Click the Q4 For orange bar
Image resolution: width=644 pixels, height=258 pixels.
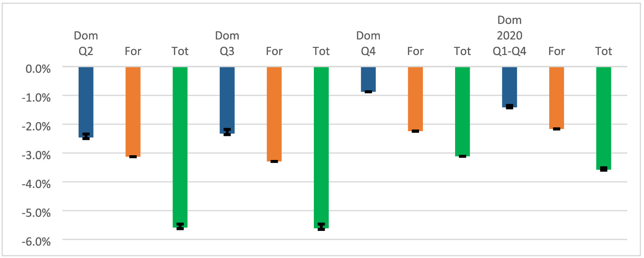(x=415, y=99)
